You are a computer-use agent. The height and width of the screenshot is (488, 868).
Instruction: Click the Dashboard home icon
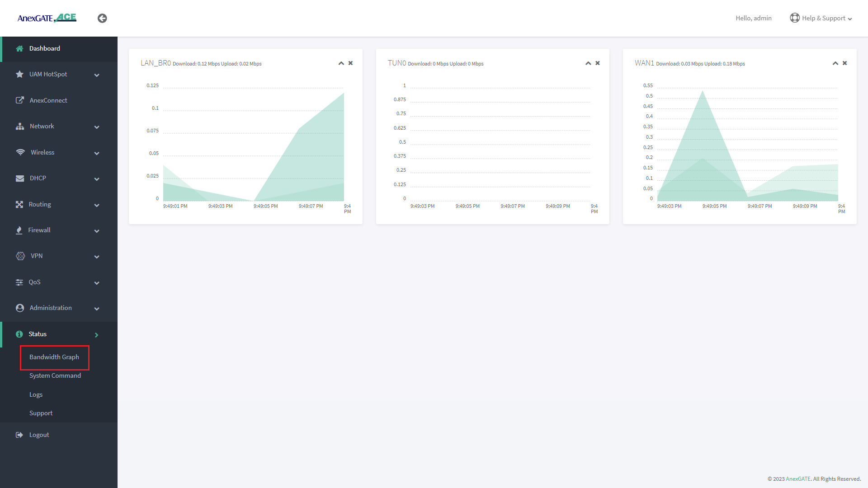pyautogui.click(x=19, y=48)
